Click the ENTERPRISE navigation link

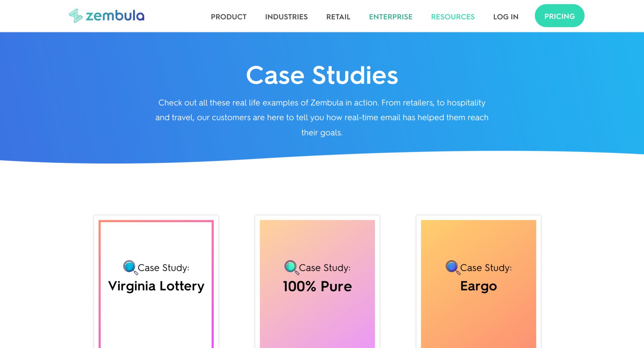point(391,17)
